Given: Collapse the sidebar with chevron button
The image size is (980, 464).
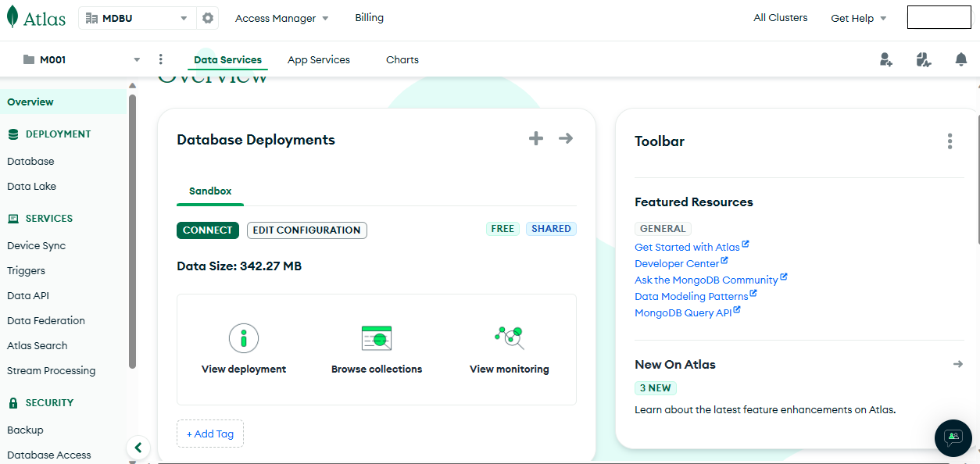Looking at the screenshot, I should pyautogui.click(x=138, y=448).
